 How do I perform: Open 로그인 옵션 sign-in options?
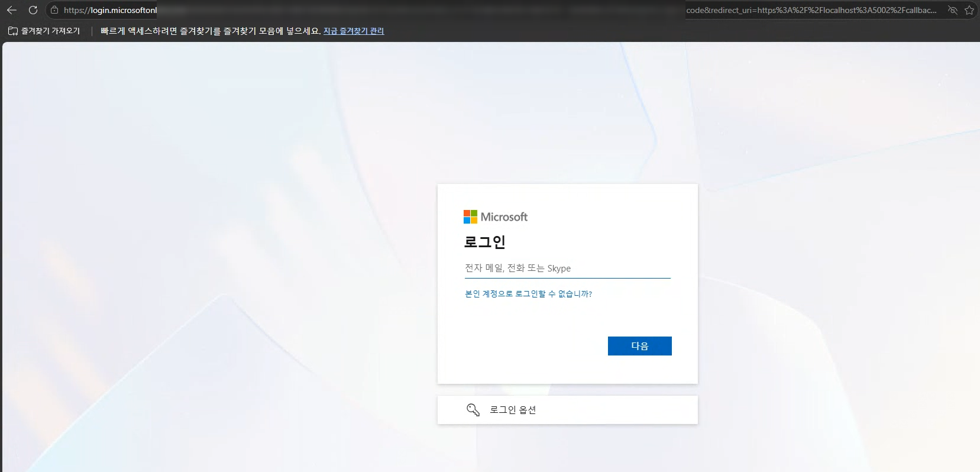click(x=568, y=410)
